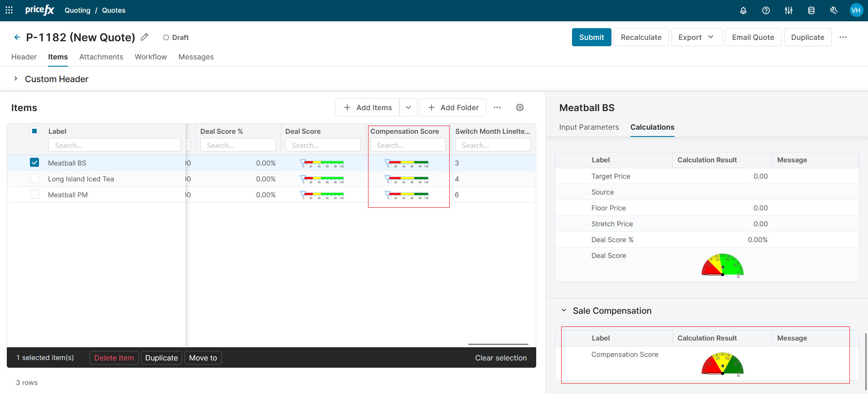Image resolution: width=868 pixels, height=394 pixels.
Task: Open the help question mark icon
Action: click(x=766, y=10)
